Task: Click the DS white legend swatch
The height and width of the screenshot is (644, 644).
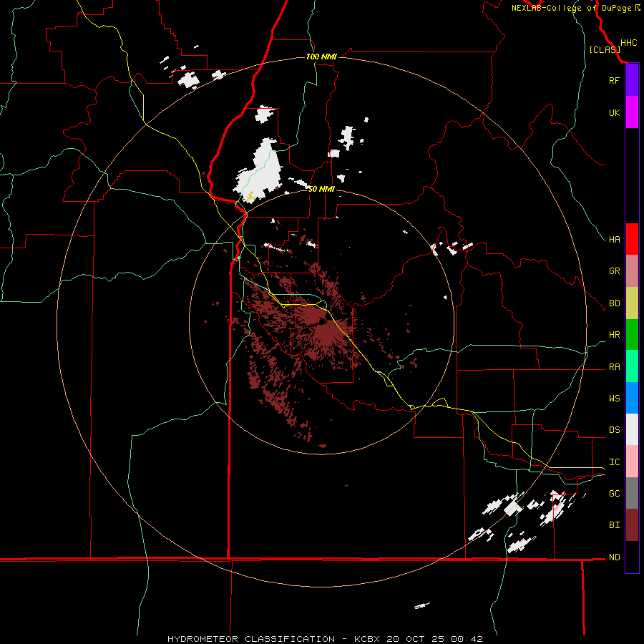Action: tap(632, 429)
